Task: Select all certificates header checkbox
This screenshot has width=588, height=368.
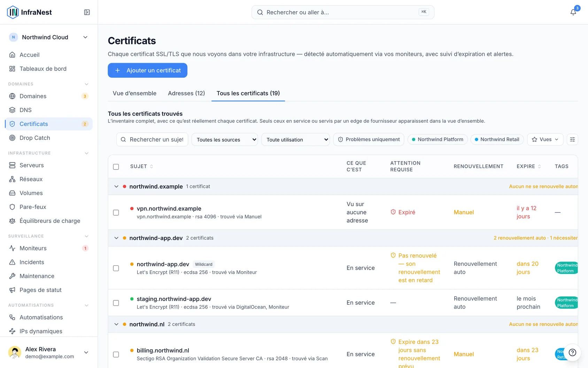Action: (x=116, y=167)
